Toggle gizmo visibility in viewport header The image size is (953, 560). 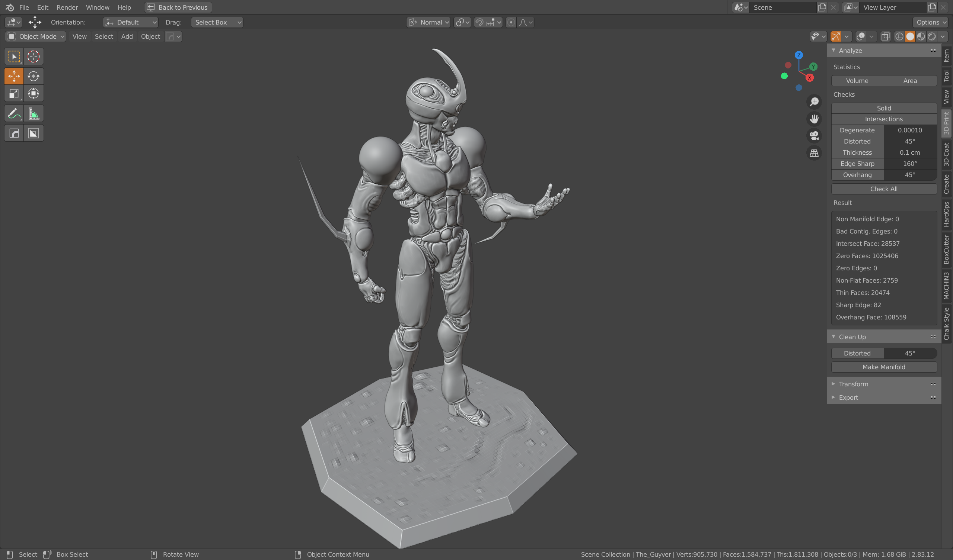pyautogui.click(x=835, y=36)
